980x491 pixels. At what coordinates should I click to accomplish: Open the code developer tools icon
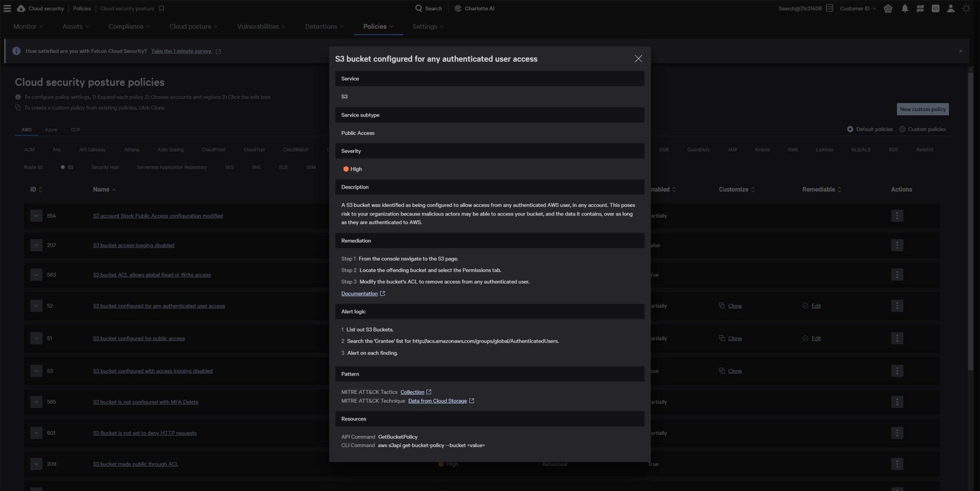click(x=935, y=8)
